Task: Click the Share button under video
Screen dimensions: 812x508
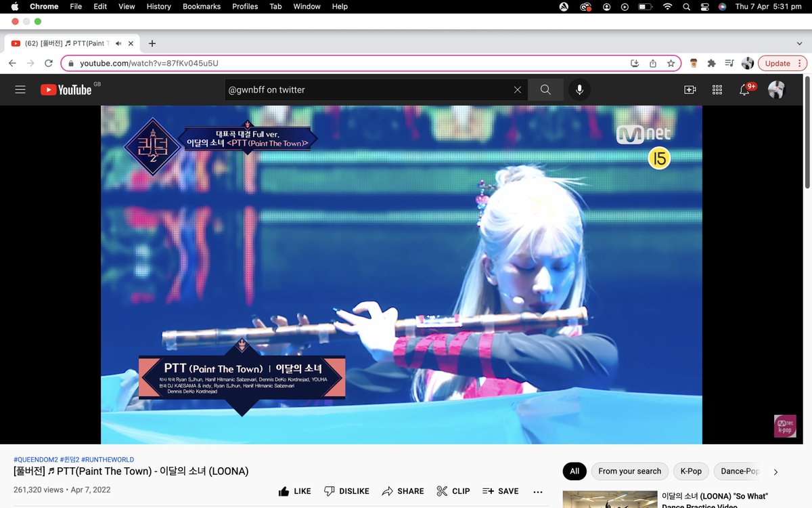Action: pos(403,491)
